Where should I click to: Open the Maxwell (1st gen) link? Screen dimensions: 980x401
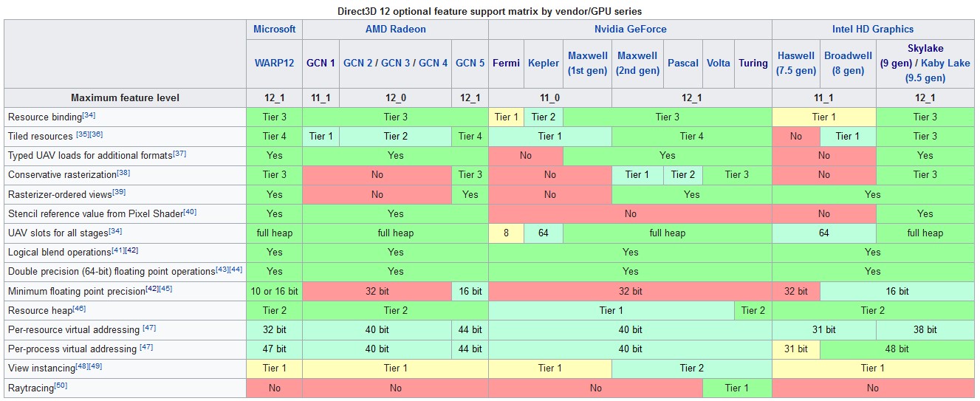point(587,64)
